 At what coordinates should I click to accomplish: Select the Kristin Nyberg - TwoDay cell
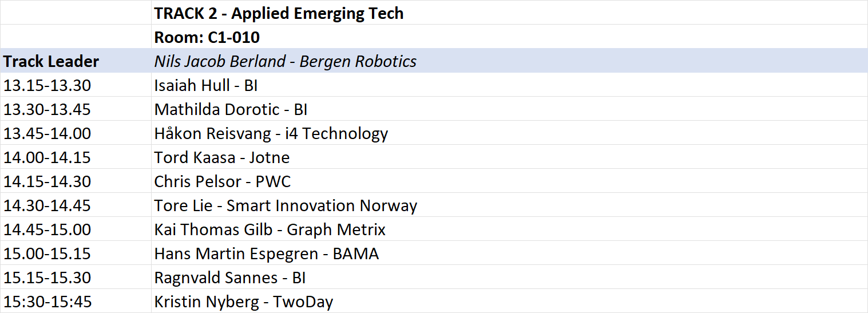(x=509, y=301)
